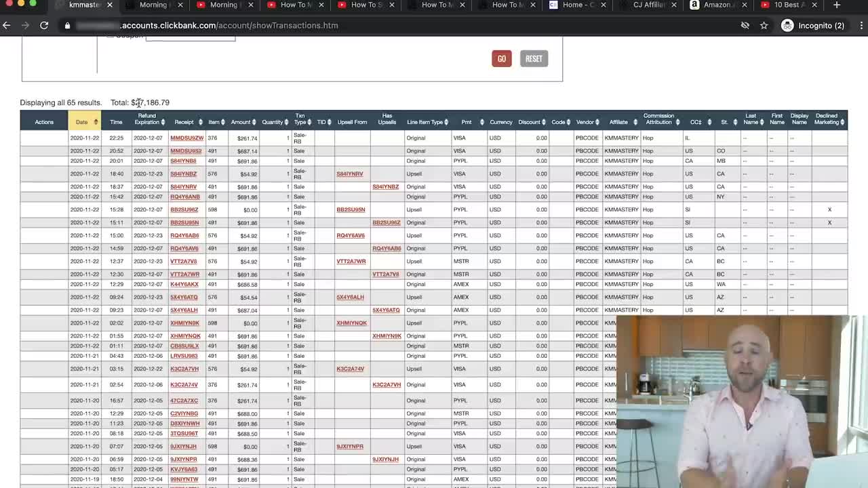View site info via the padlock icon

click(x=67, y=26)
